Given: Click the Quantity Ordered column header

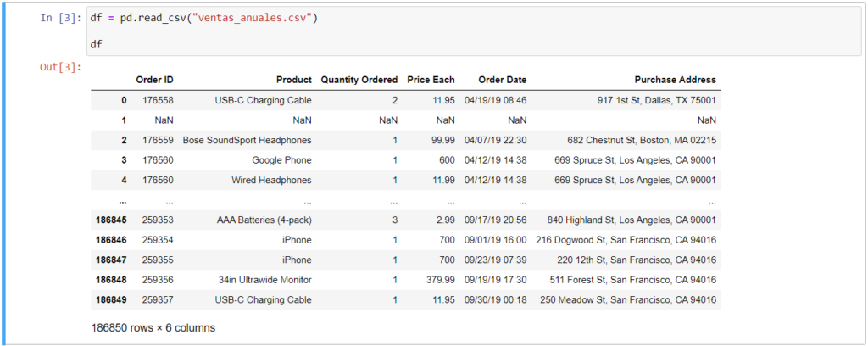Looking at the screenshot, I should 359,80.
